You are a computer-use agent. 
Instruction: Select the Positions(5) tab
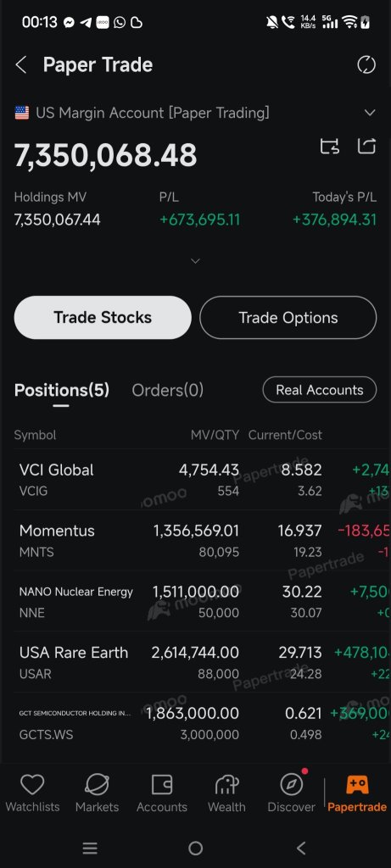[61, 390]
